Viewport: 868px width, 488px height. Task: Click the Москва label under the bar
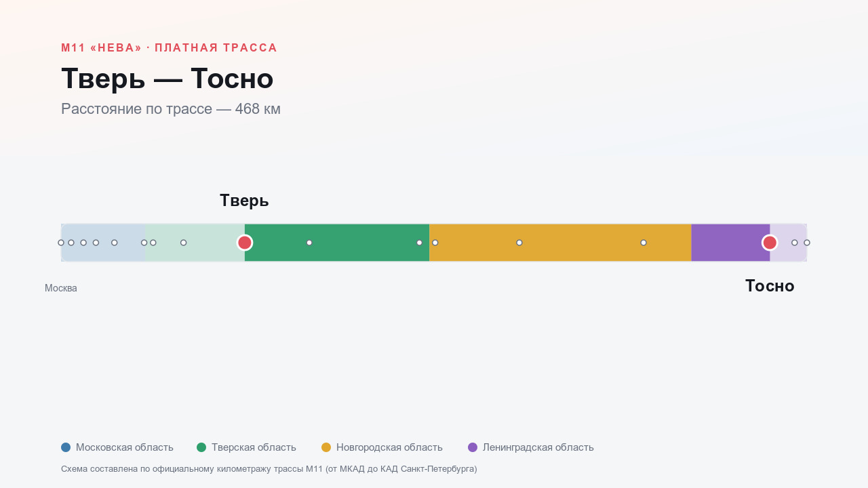coord(61,288)
